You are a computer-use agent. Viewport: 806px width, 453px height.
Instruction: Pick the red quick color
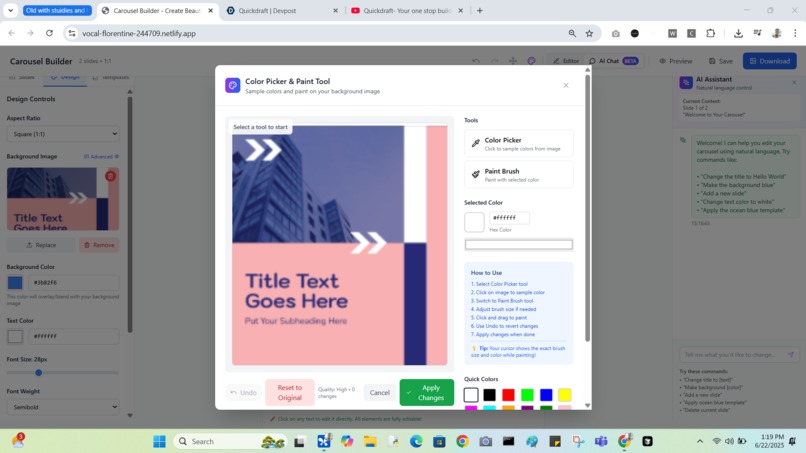coord(508,395)
